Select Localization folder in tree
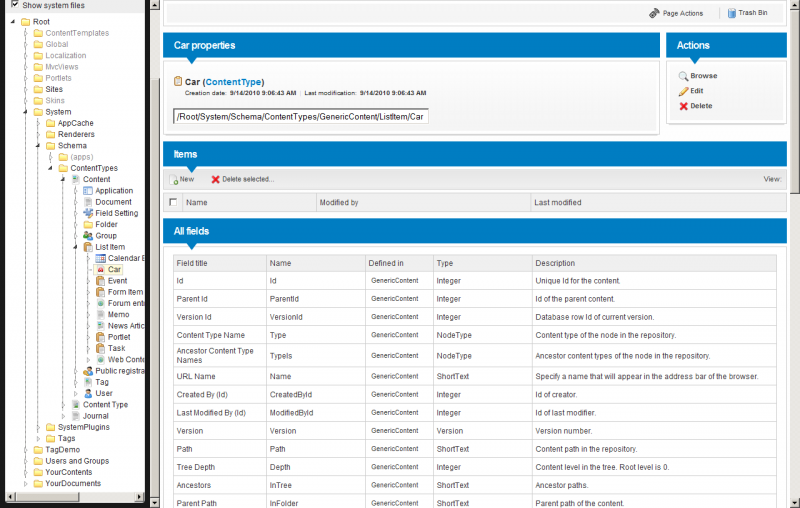 [x=66, y=55]
